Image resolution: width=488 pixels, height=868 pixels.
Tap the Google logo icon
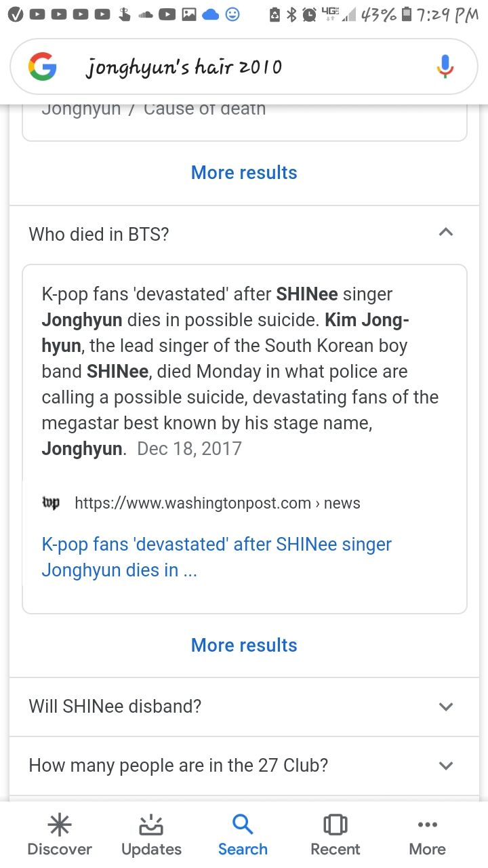coord(43,67)
